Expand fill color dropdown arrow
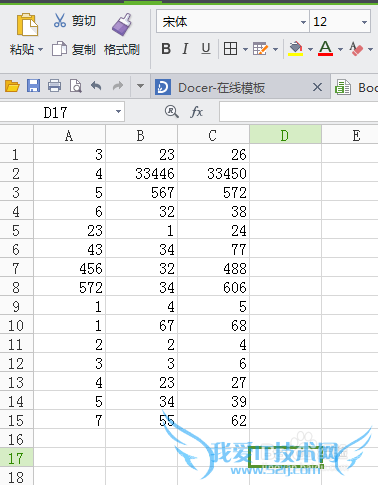 point(310,49)
